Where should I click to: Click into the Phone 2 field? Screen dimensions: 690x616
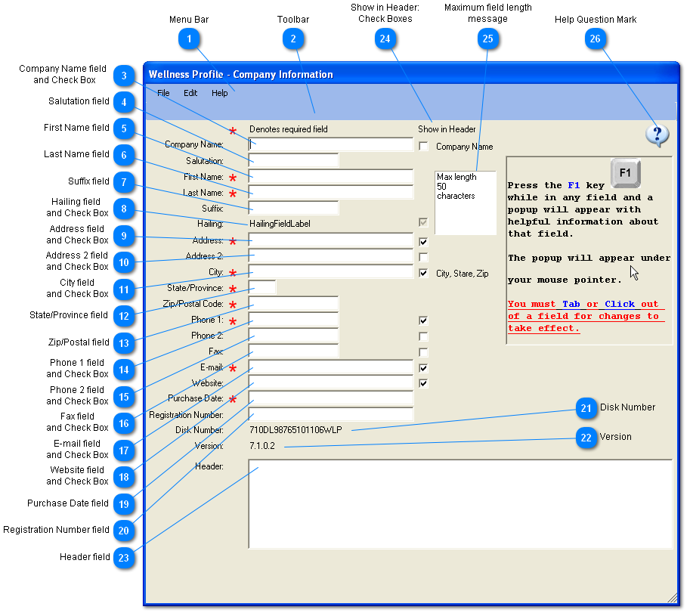click(293, 336)
